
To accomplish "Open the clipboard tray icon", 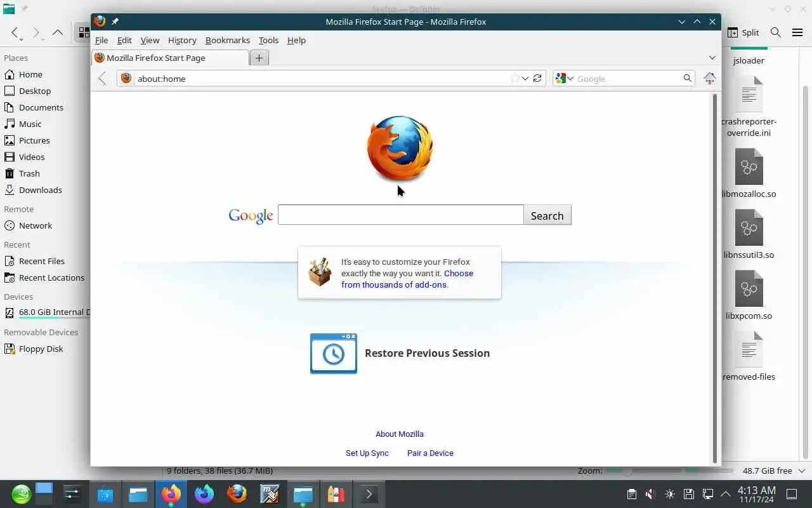I will (x=631, y=494).
